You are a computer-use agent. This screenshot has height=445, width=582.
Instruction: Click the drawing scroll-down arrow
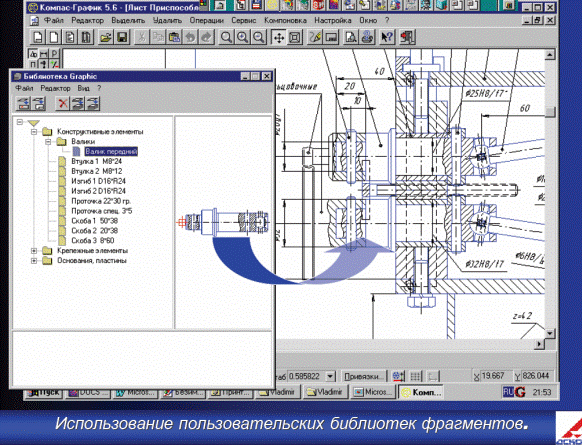point(550,333)
